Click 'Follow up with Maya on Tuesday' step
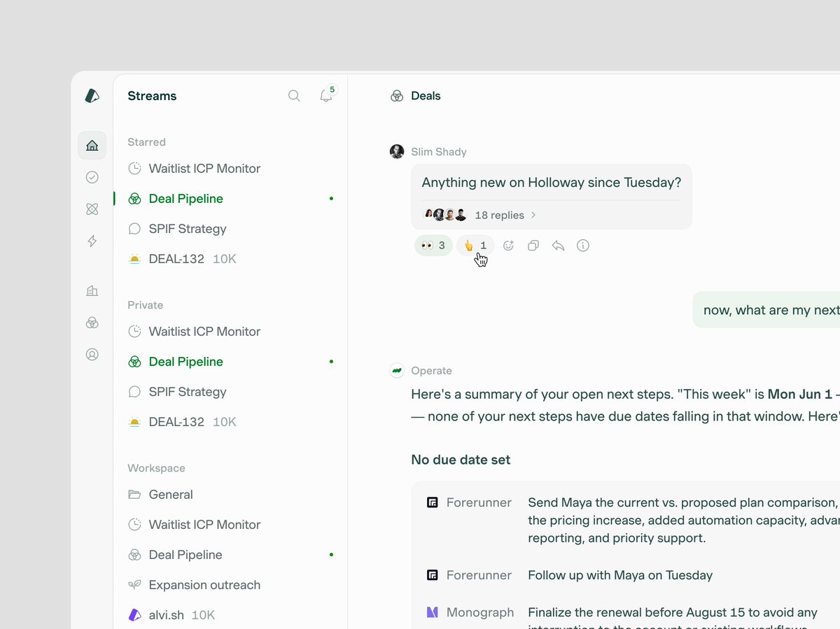This screenshot has height=629, width=840. click(620, 575)
